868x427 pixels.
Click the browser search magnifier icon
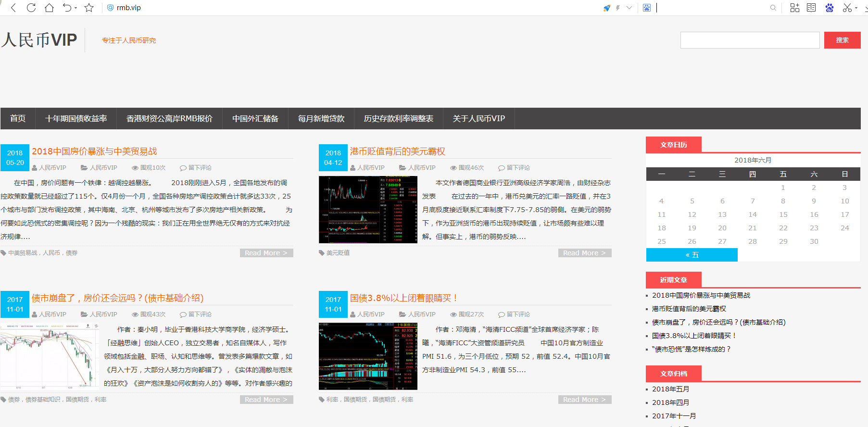(x=773, y=8)
